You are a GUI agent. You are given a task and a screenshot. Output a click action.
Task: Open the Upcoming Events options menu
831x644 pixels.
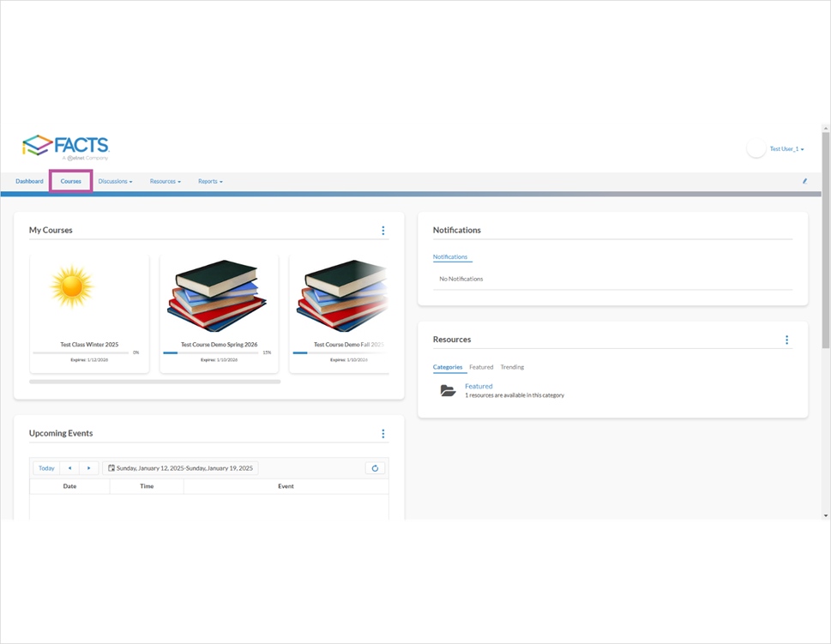(383, 433)
